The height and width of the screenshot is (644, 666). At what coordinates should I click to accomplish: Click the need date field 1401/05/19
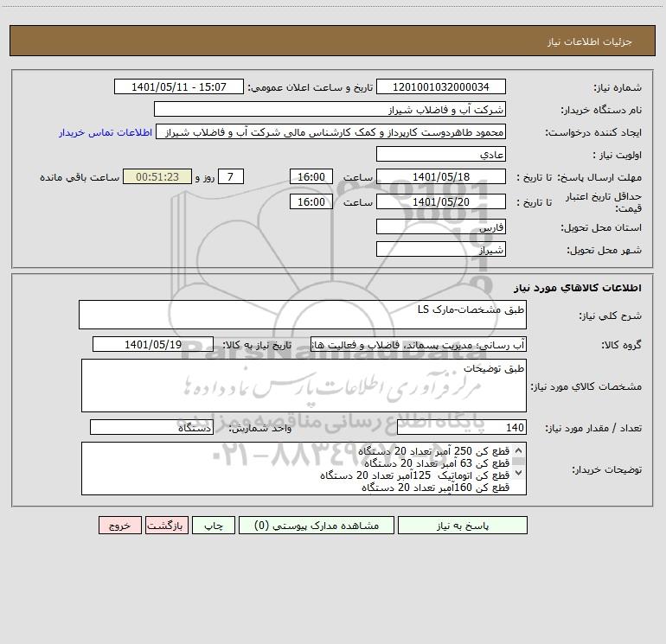coord(153,344)
